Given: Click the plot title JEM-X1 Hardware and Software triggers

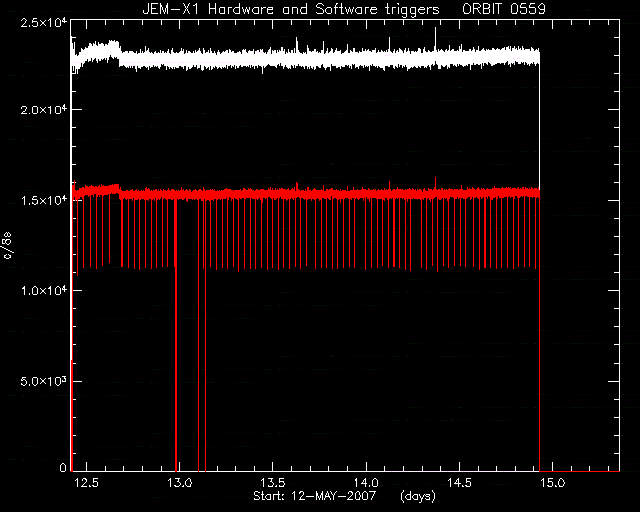Looking at the screenshot, I should (x=291, y=9).
